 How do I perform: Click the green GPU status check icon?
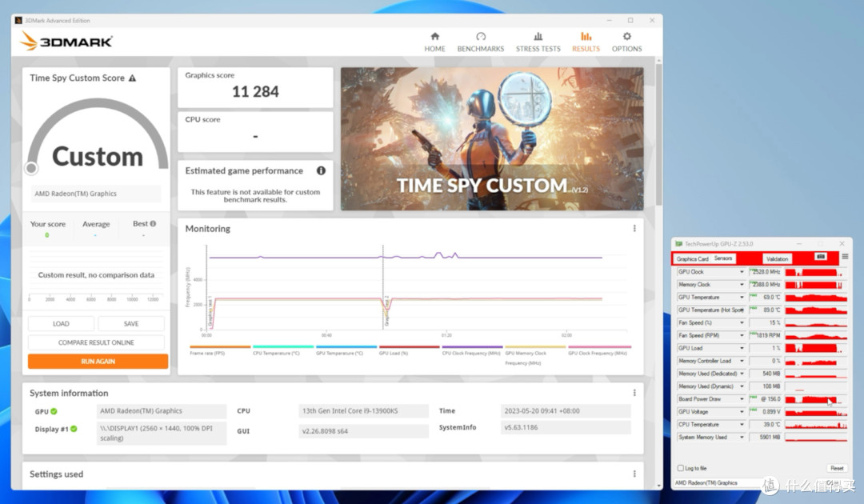tap(54, 411)
